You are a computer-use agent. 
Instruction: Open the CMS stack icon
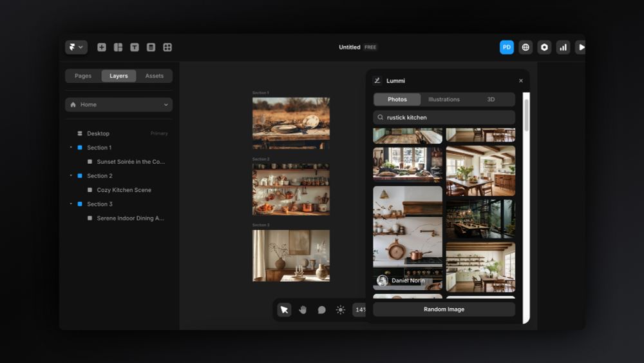click(x=151, y=47)
